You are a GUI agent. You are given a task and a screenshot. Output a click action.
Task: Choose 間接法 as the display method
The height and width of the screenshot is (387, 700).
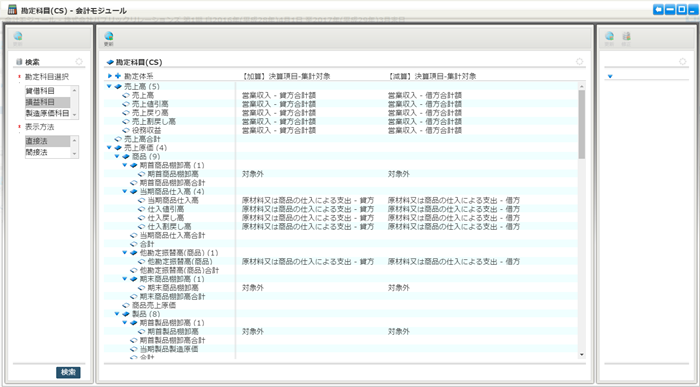[x=47, y=152]
